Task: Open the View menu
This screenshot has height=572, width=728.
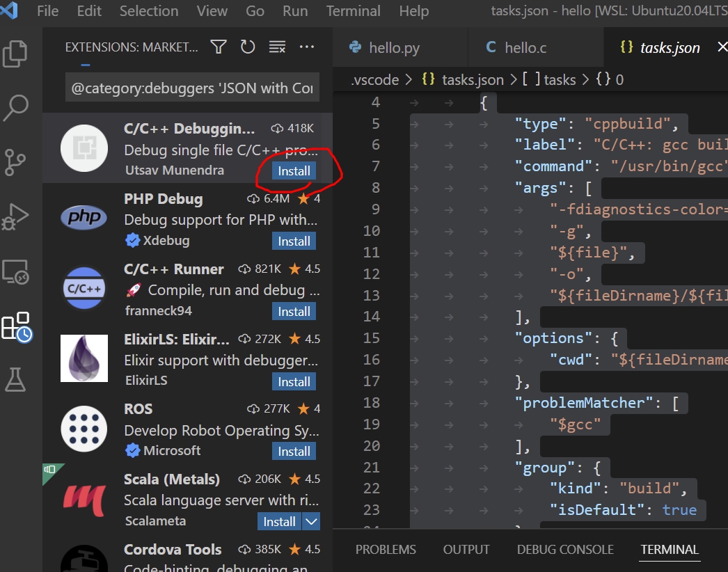Action: (x=212, y=10)
